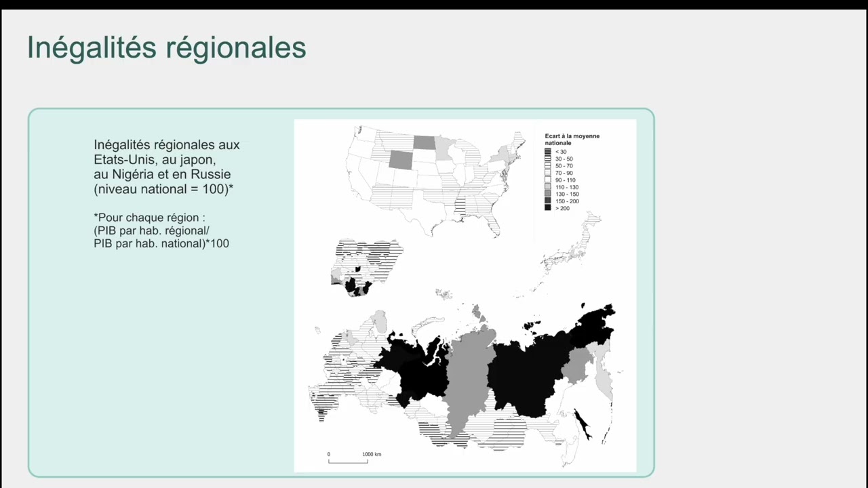Click the legend swatch for '< 30'
868x488 pixels.
point(548,152)
